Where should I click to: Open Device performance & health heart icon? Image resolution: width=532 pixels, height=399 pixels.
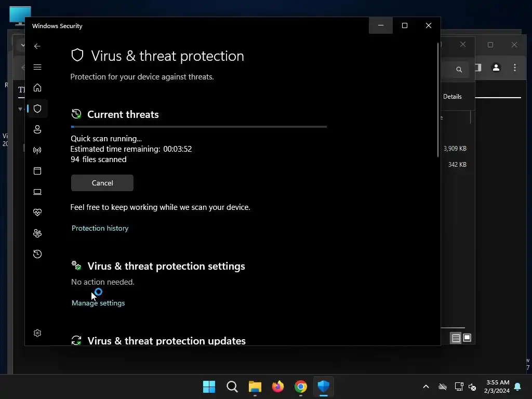[37, 212]
